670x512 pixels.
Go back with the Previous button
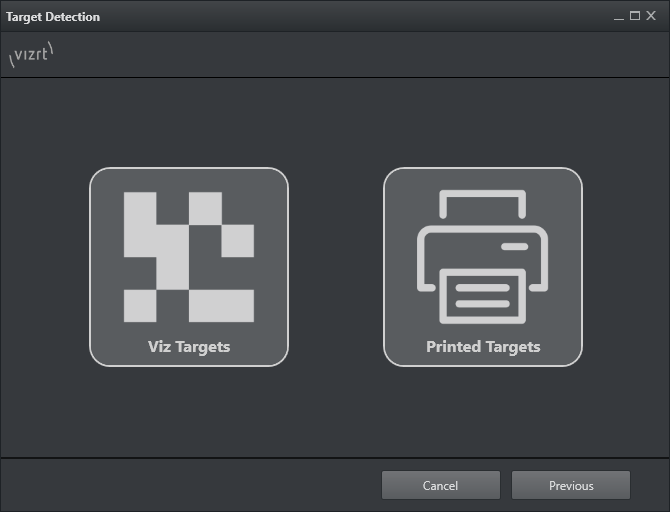click(571, 486)
